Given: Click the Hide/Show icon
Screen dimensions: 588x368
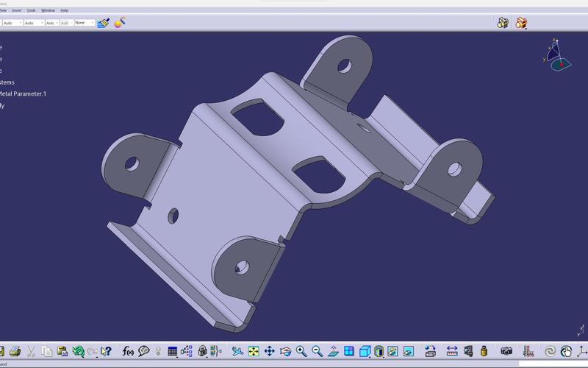Looking at the screenshot, I should pyautogui.click(x=392, y=352).
